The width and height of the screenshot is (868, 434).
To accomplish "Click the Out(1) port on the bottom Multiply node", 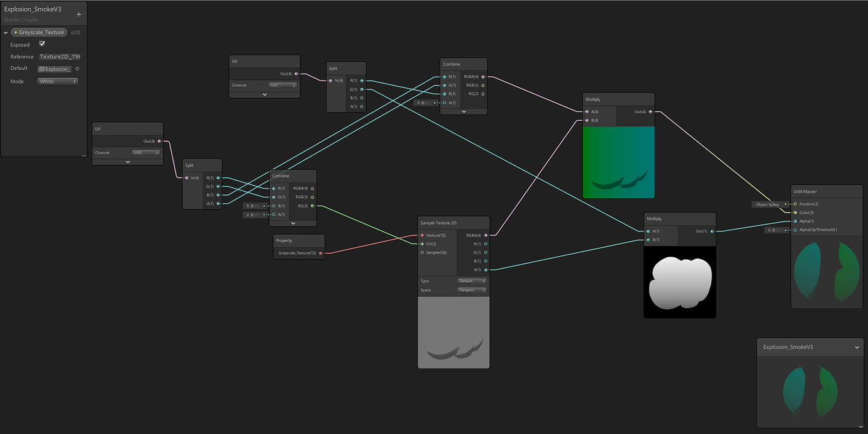I will (711, 231).
